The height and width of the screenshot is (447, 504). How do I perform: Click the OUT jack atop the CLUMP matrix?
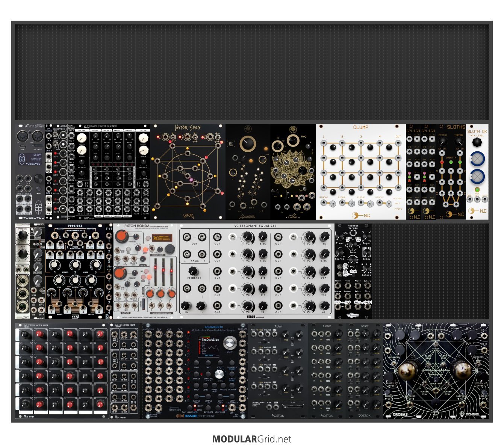tap(398, 143)
